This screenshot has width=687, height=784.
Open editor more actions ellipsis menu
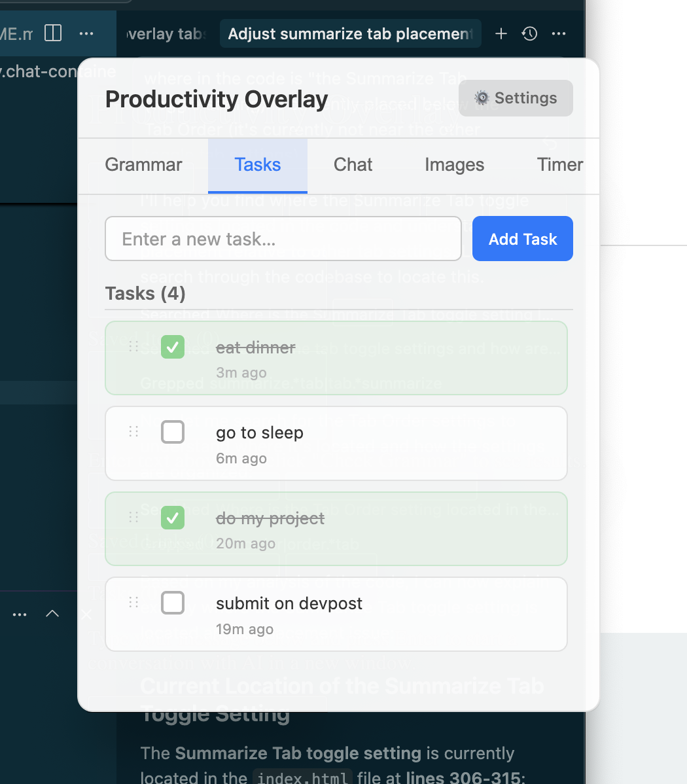point(86,33)
